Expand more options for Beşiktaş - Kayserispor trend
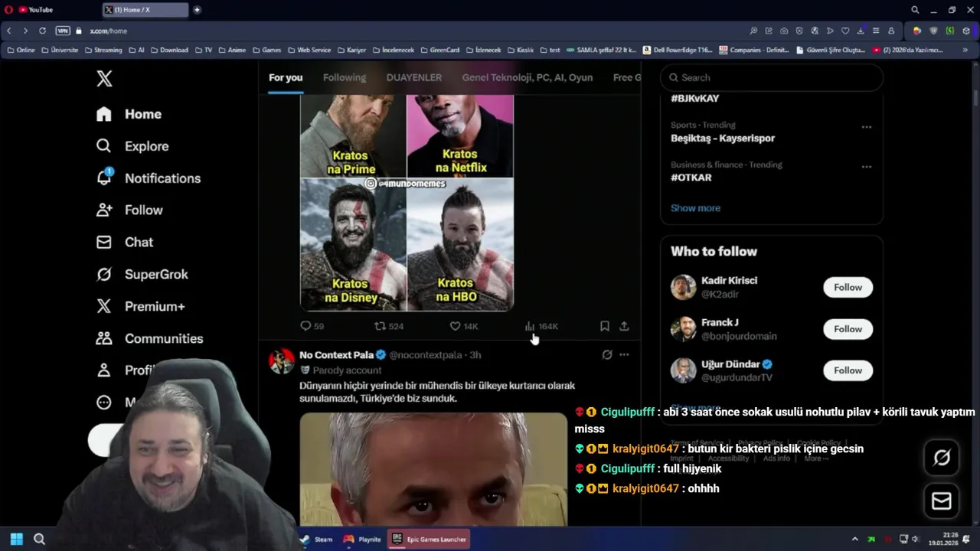 pos(867,127)
